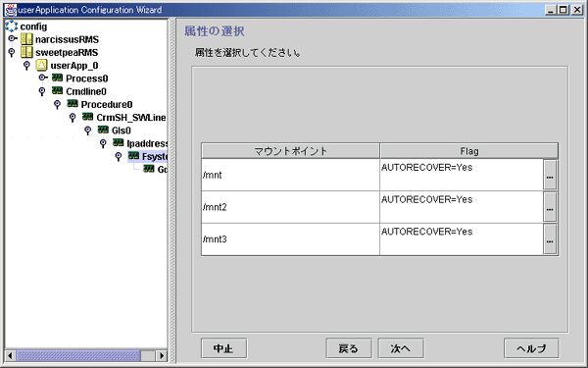
Task: Click the 中止 (Cancel) button
Action: pyautogui.click(x=223, y=348)
